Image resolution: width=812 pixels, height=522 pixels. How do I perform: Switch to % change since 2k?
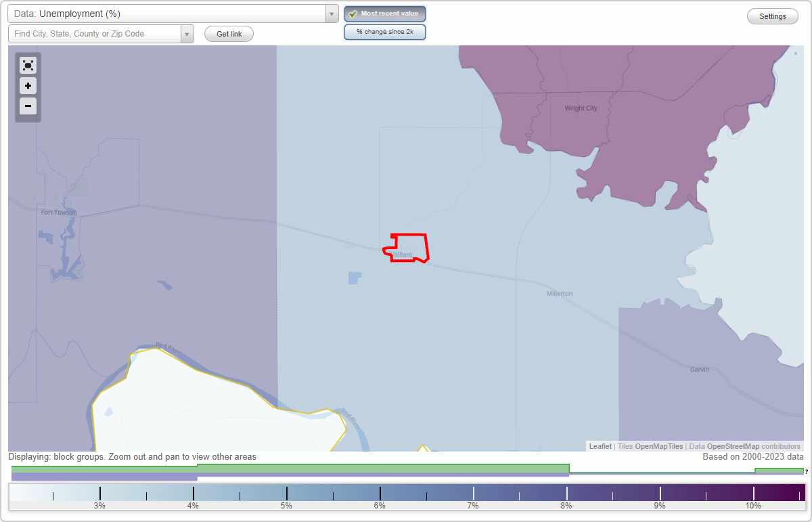pyautogui.click(x=385, y=32)
